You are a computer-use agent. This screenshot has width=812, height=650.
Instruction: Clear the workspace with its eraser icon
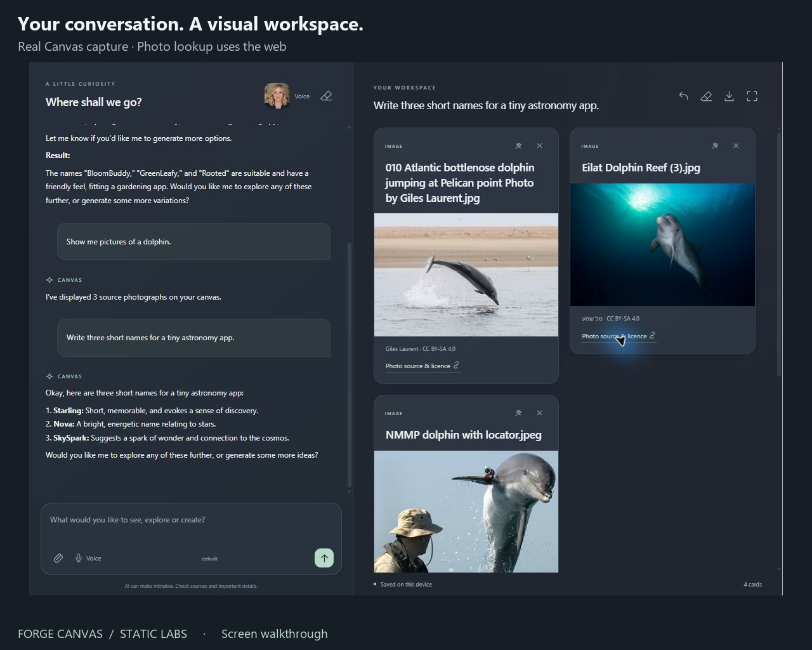(706, 96)
